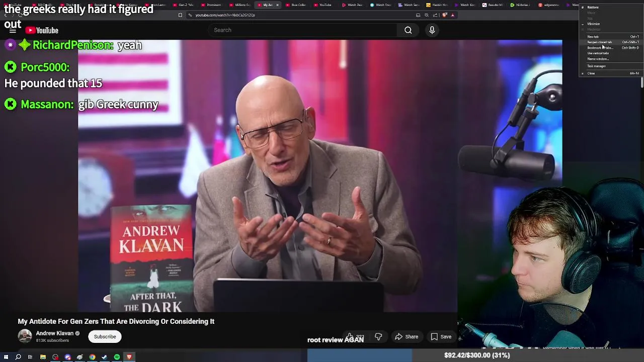This screenshot has height=362, width=644.
Task: Open the YouTube hamburger guide menu
Action: tap(13, 31)
